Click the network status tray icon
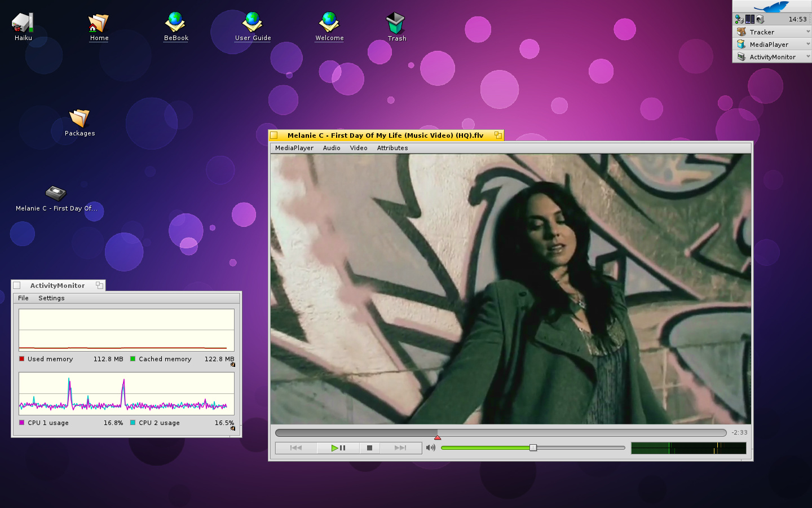Viewport: 812px width, 508px height. pos(739,19)
